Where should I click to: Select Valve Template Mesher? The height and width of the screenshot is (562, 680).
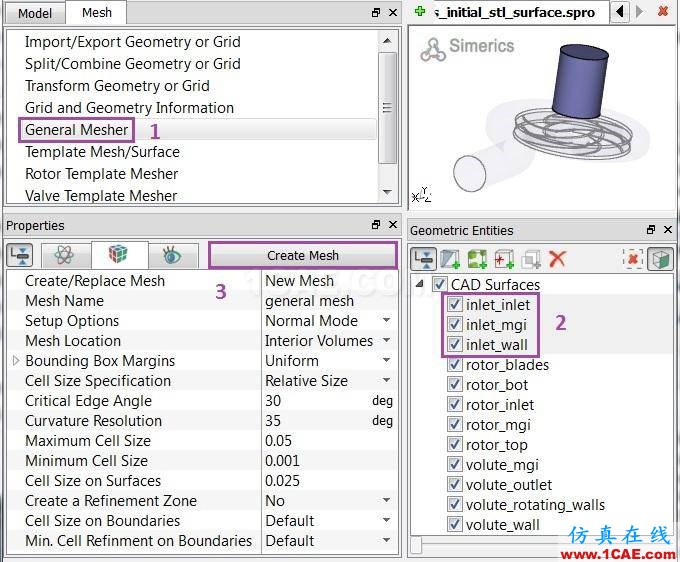click(x=101, y=196)
